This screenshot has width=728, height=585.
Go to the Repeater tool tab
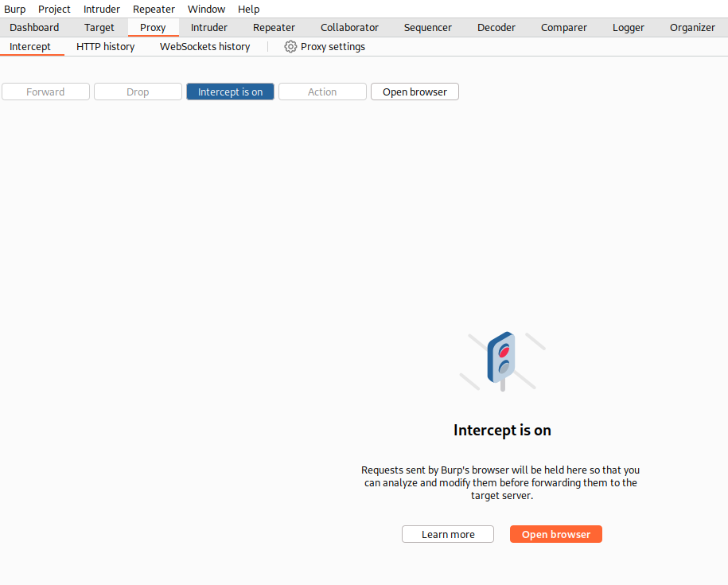274,28
